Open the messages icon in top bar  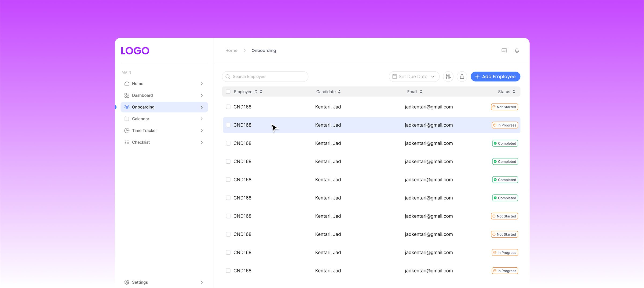[x=504, y=50]
